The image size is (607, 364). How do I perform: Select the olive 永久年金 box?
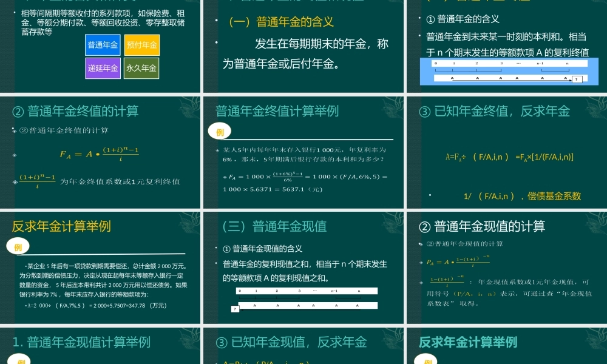coord(141,68)
